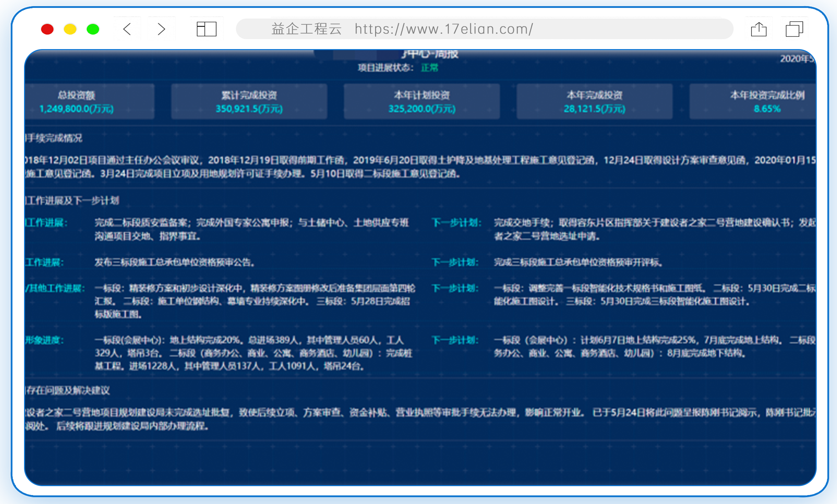
Task: Click the 工作进展及下一步计划 section heading
Action: [72, 201]
